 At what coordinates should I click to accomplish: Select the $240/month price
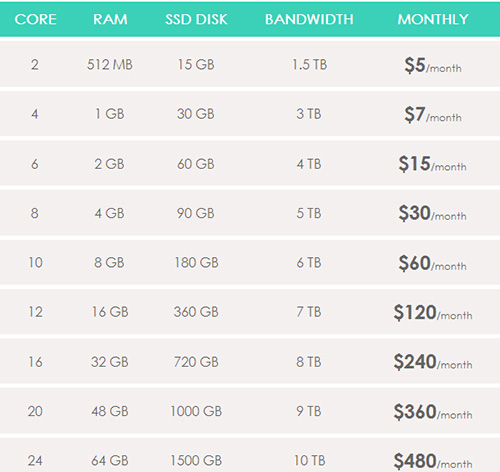433,362
